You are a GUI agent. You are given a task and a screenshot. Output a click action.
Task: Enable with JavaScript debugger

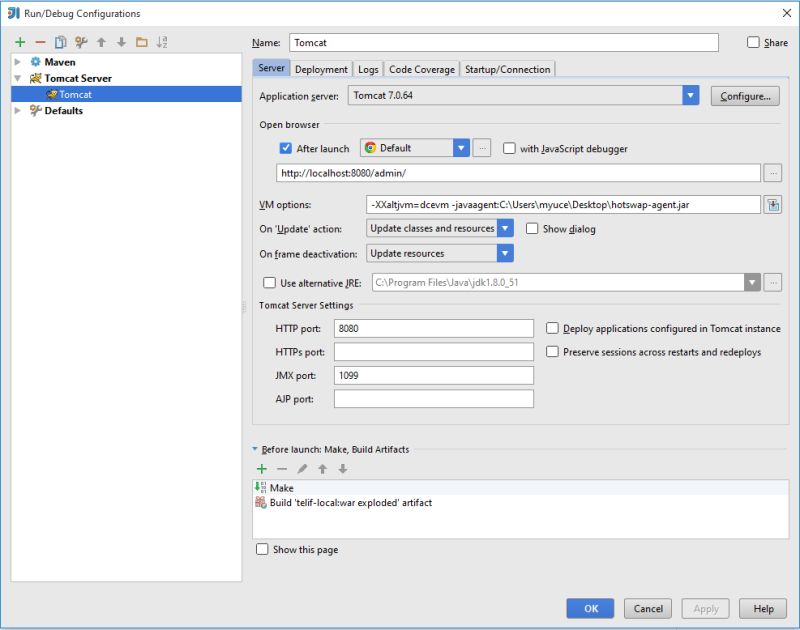tap(509, 148)
